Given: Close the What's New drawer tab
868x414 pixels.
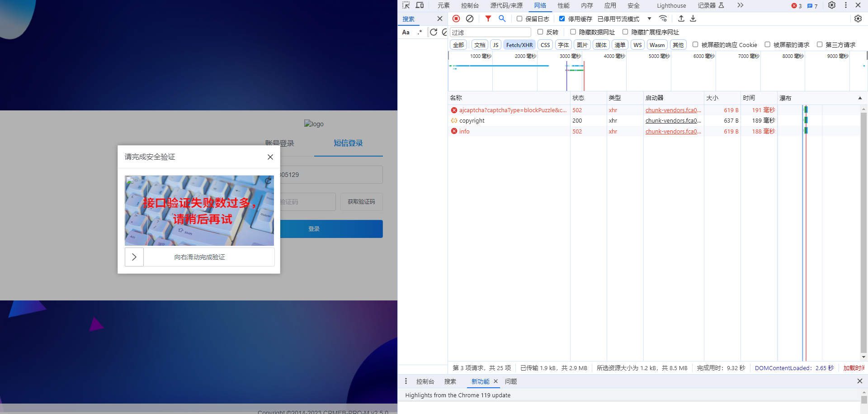Looking at the screenshot, I should [495, 381].
